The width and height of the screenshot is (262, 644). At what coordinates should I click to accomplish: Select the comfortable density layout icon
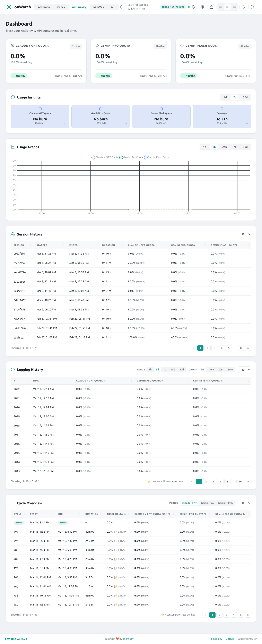235,7
